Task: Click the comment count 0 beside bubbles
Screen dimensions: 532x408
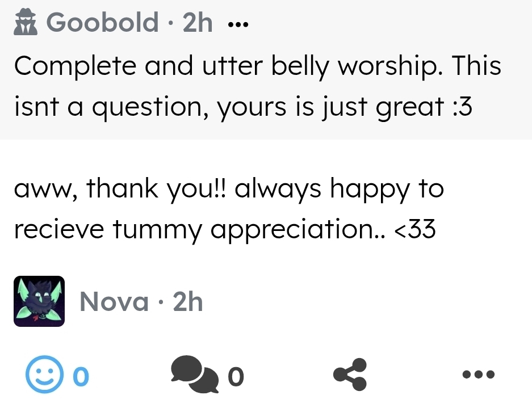Action: click(236, 376)
